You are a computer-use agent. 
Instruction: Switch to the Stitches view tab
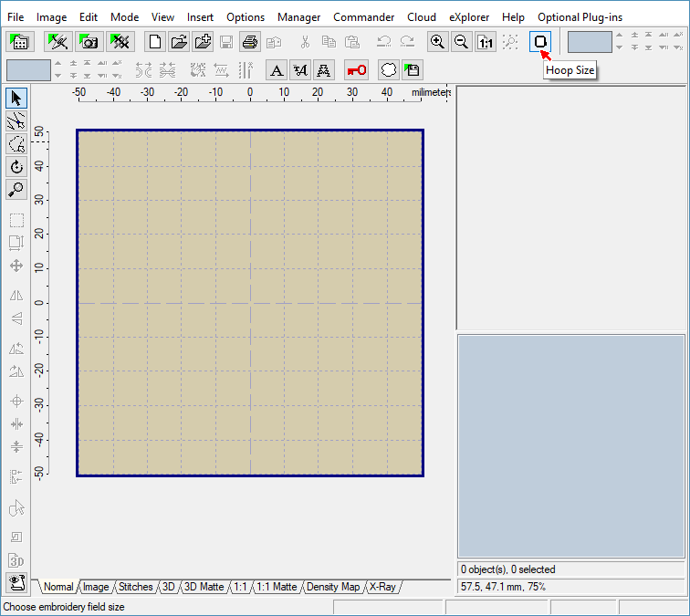(x=136, y=587)
